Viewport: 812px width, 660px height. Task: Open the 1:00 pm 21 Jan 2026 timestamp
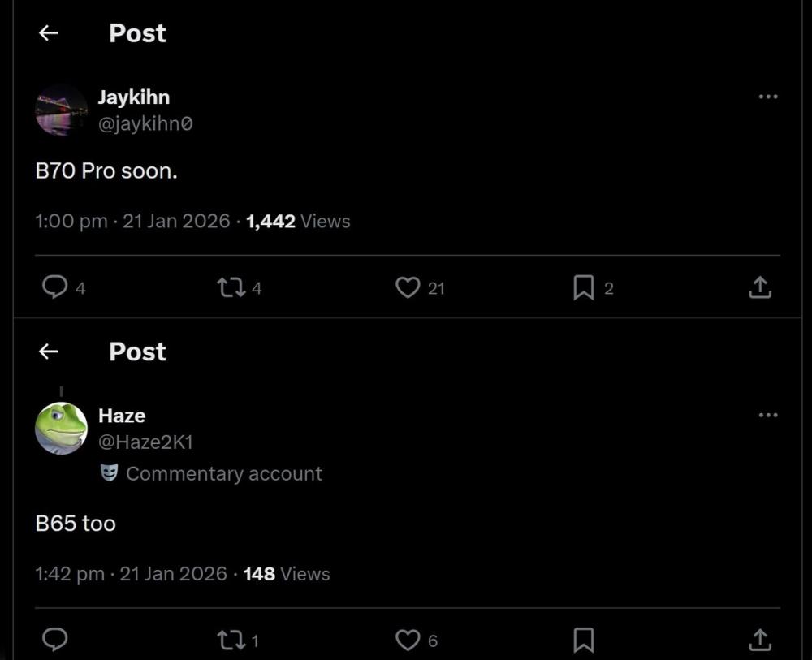click(132, 221)
